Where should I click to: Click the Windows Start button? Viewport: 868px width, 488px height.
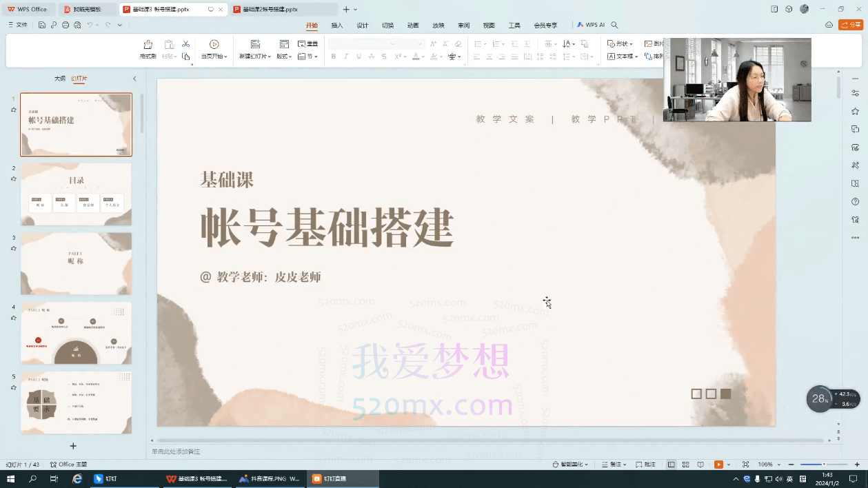click(10, 478)
